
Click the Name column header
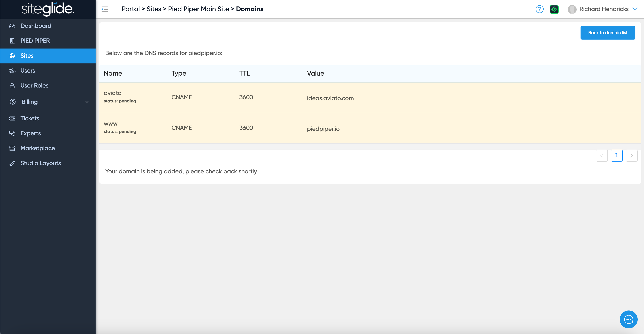(x=113, y=74)
